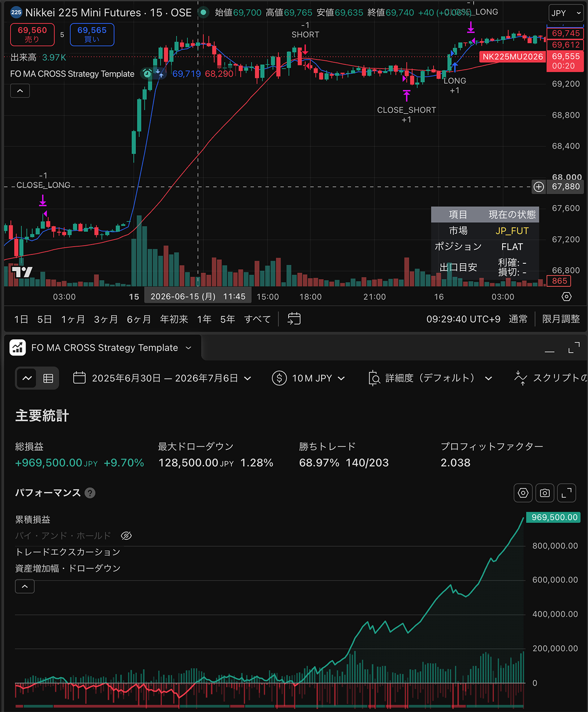Screen dimensions: 588x712
Task: Collapse the performance chart legend
Action: [24, 586]
